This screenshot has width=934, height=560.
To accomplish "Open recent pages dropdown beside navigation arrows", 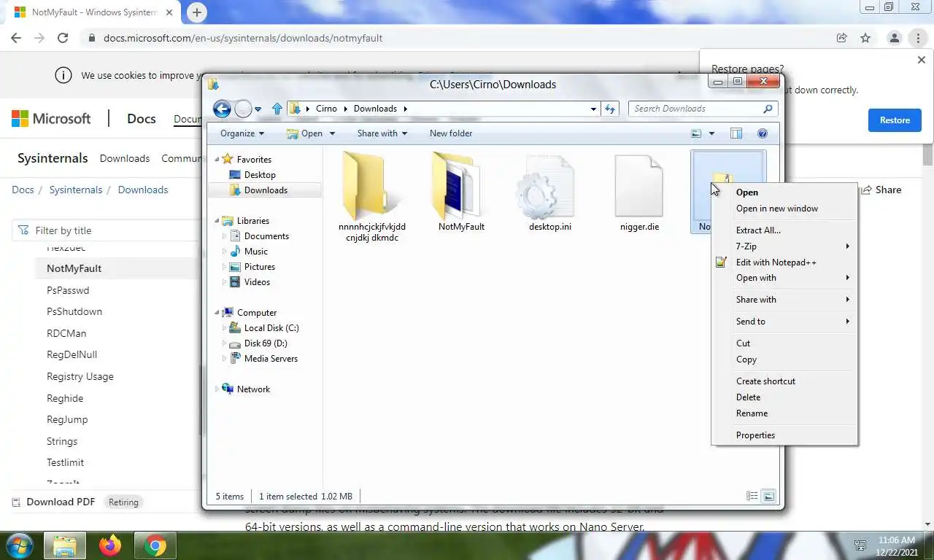I will [258, 109].
